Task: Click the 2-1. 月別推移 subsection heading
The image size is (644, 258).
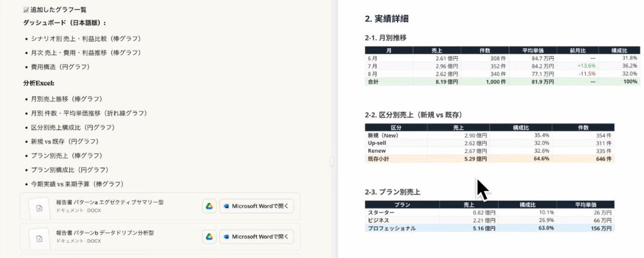Action: point(386,37)
